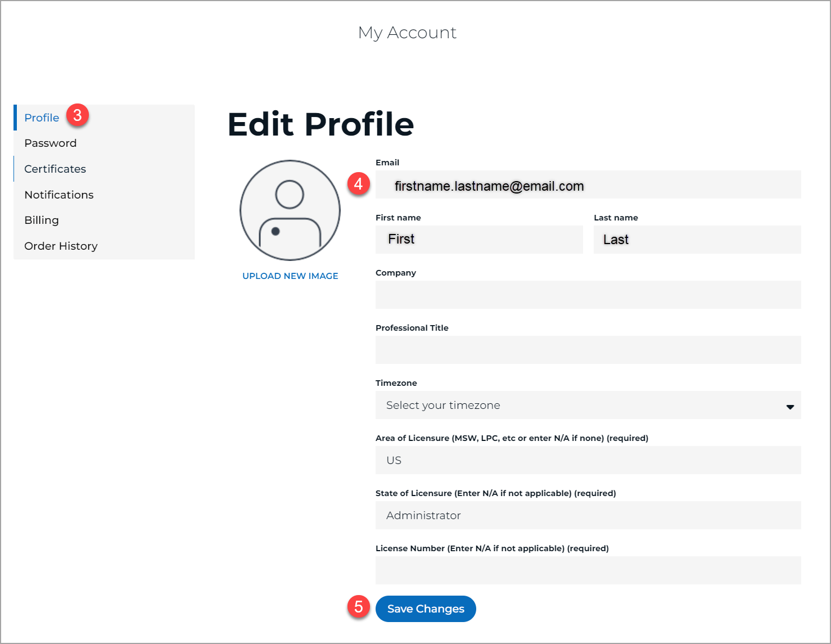Click the red step 3 marker

pos(78,115)
